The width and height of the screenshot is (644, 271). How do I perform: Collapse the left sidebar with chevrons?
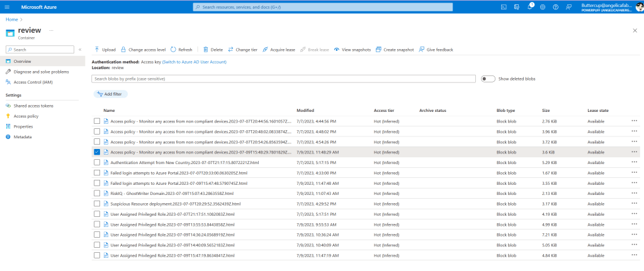tap(80, 49)
